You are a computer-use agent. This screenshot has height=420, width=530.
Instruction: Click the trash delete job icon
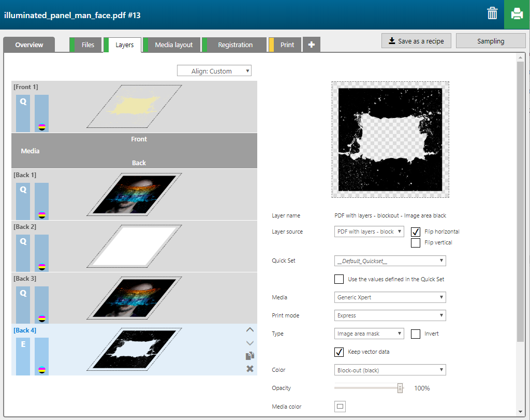[492, 14]
